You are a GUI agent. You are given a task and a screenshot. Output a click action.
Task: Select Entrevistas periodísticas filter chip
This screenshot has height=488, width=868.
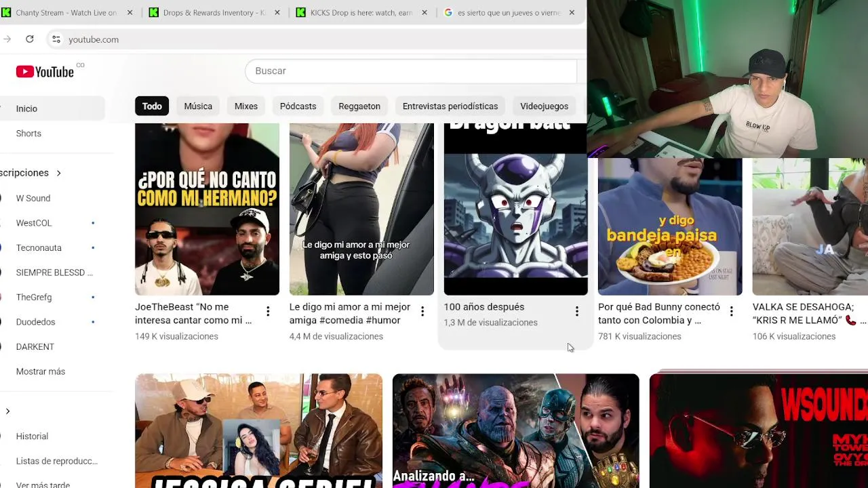(x=450, y=106)
